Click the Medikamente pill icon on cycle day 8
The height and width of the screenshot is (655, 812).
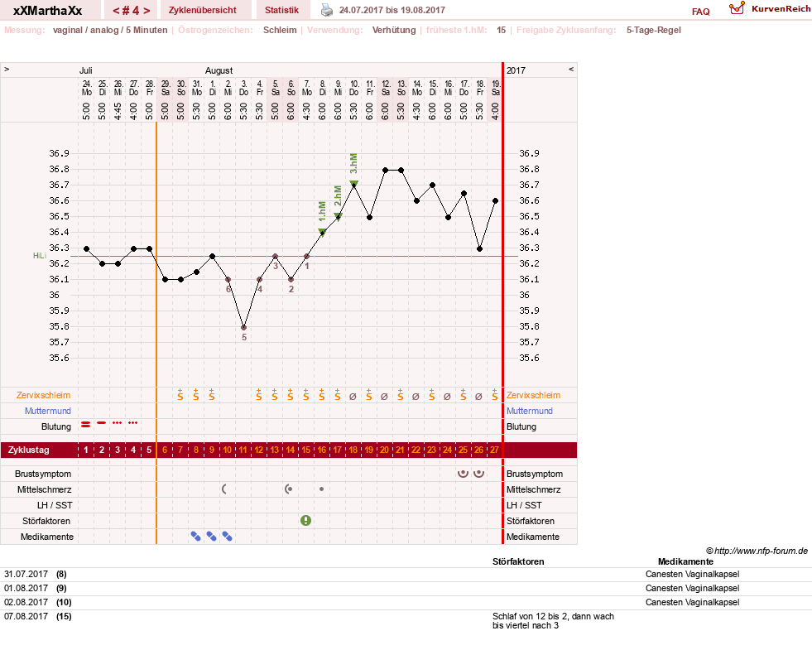coord(195,537)
